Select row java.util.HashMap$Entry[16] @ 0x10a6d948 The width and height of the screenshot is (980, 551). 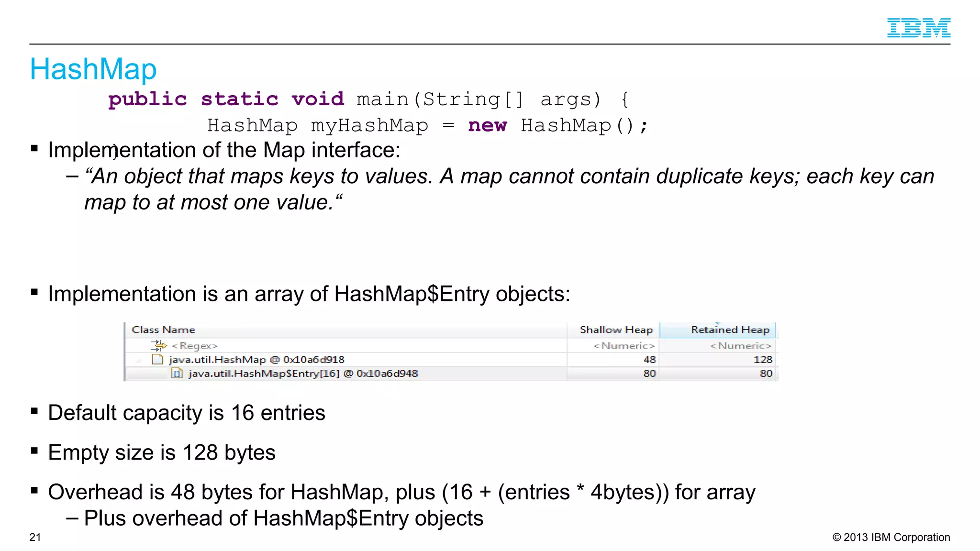[x=451, y=374]
